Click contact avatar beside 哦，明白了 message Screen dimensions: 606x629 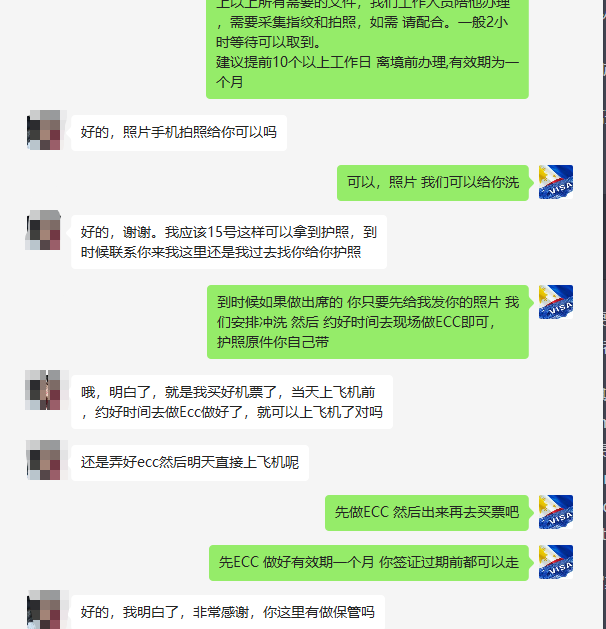pyautogui.click(x=43, y=390)
